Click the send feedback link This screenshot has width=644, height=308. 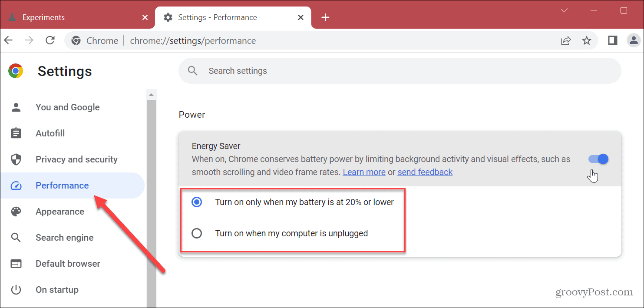click(425, 172)
